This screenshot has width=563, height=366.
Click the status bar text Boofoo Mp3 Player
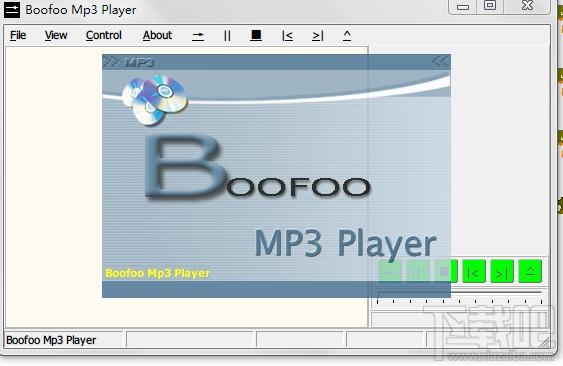tap(51, 340)
